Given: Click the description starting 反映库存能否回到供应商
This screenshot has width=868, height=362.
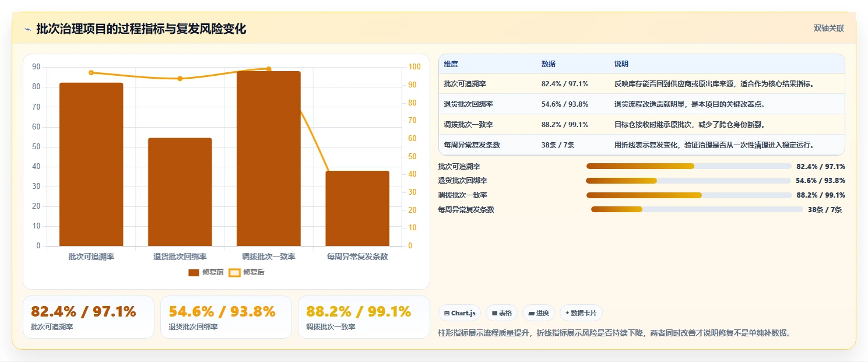Looking at the screenshot, I should tap(714, 84).
